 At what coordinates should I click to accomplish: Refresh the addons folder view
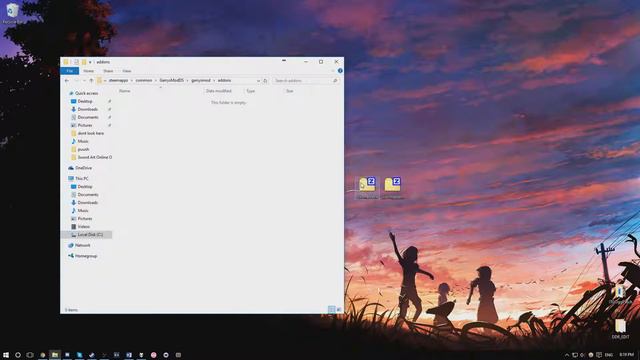click(265, 81)
